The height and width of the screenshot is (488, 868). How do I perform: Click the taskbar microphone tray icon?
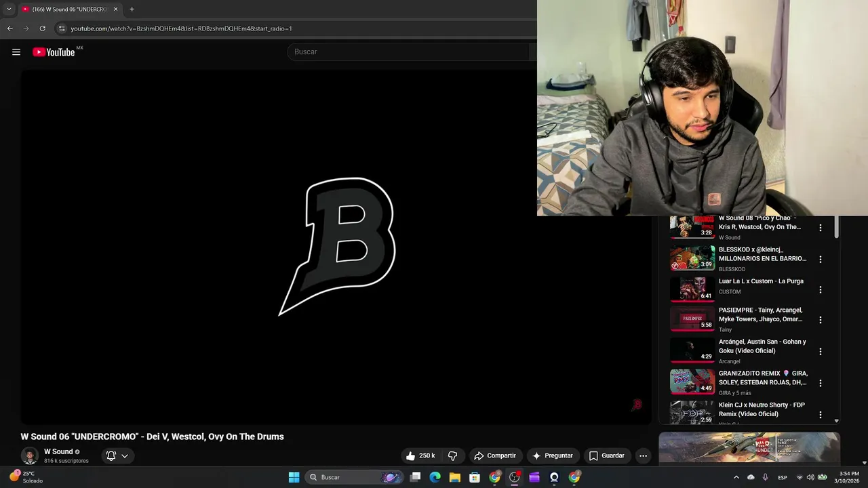click(x=766, y=477)
